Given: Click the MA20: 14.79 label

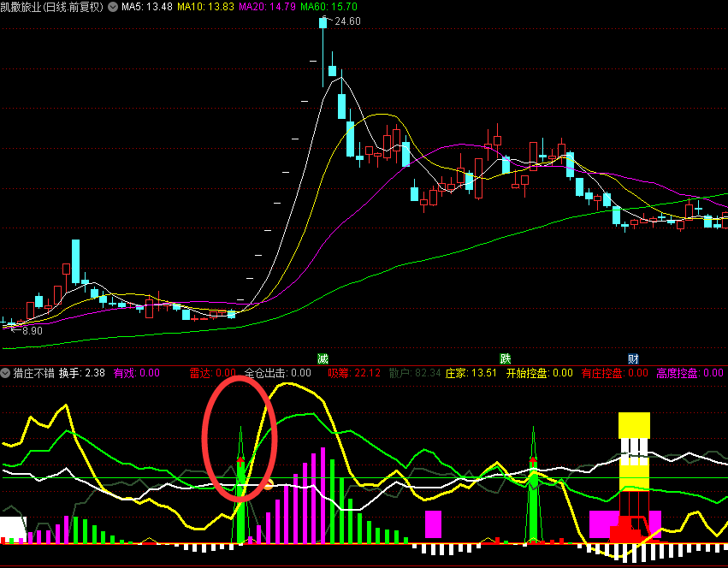Looking at the screenshot, I should [267, 7].
